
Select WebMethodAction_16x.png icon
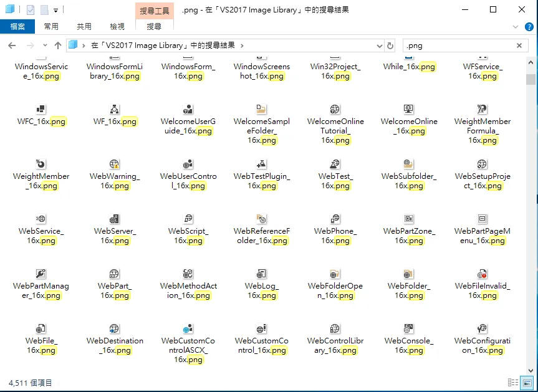(188, 274)
